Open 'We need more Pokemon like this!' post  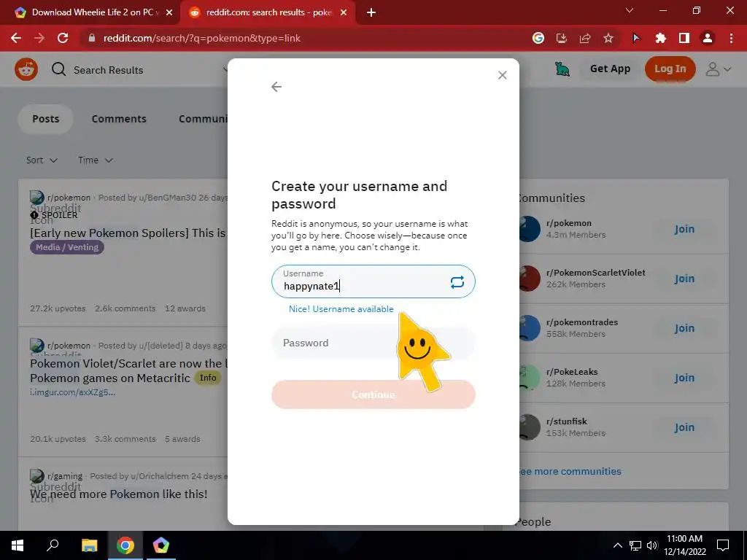[119, 494]
